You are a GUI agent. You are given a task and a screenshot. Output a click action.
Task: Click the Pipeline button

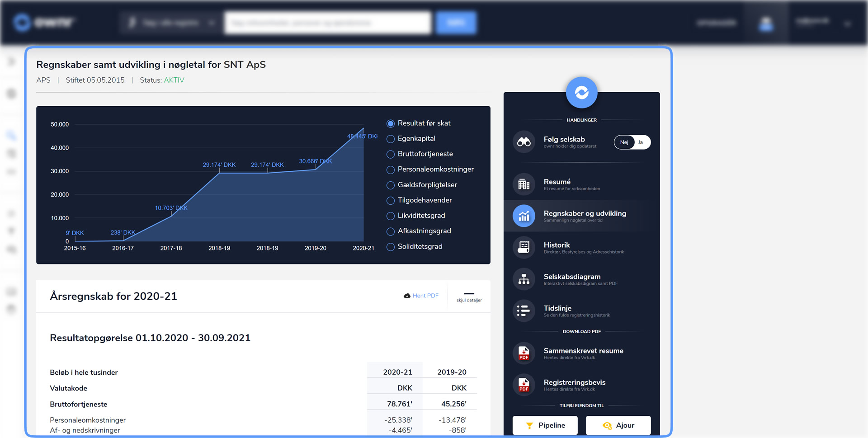(545, 425)
